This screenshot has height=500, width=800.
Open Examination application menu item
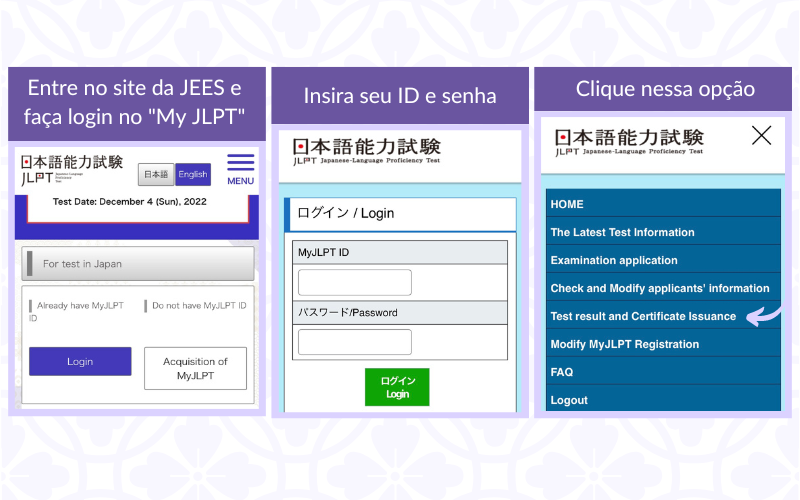(x=613, y=260)
